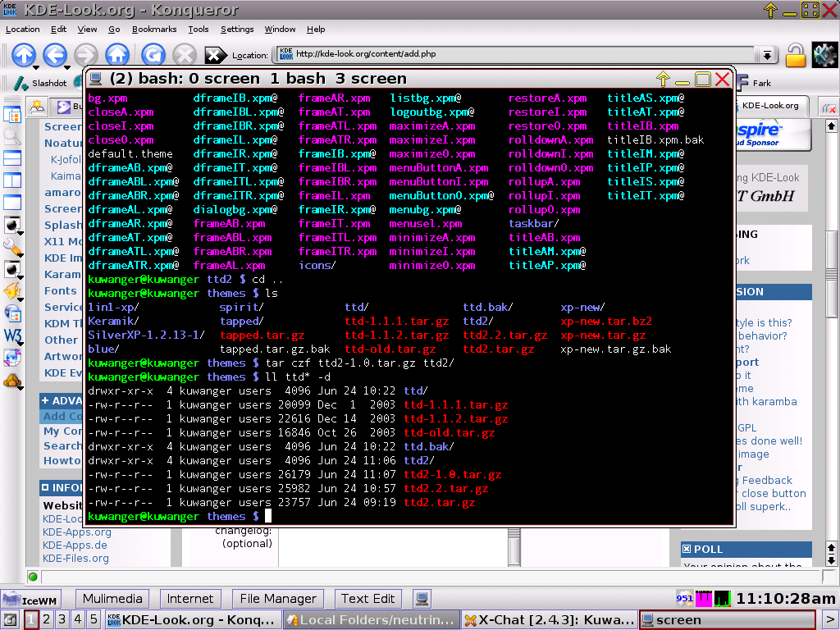Launch Text Edit from taskbar
Image resolution: width=840 pixels, height=630 pixels.
click(368, 598)
